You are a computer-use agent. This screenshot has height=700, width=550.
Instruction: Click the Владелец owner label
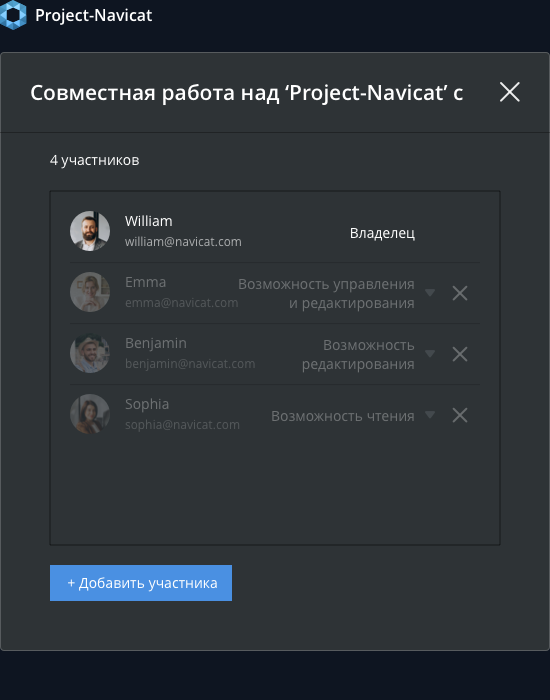pyautogui.click(x=382, y=233)
